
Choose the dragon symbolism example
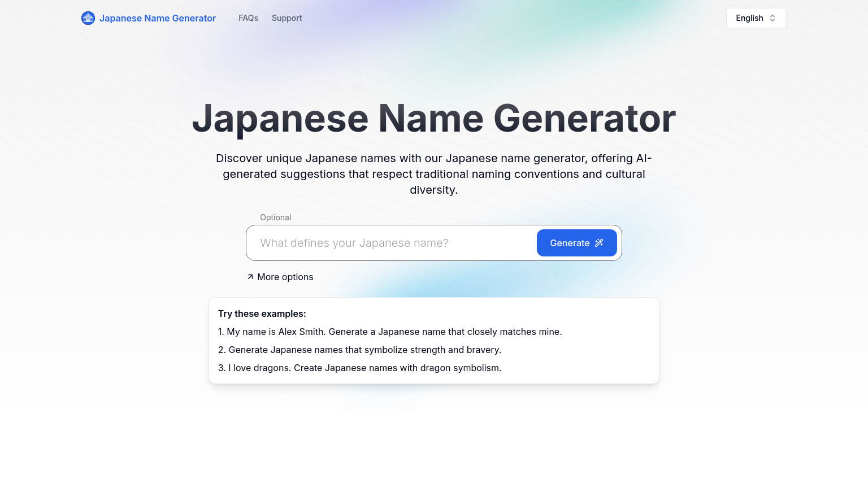(x=359, y=368)
